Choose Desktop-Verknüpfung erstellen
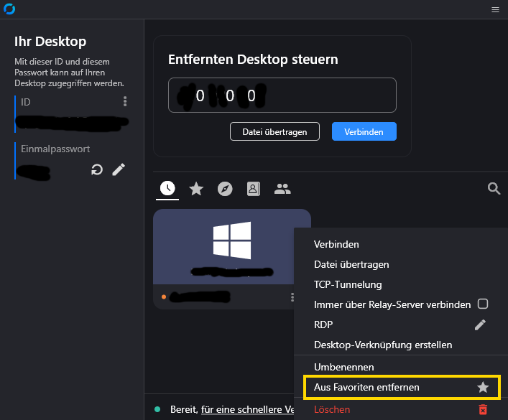The width and height of the screenshot is (508, 420). point(383,345)
